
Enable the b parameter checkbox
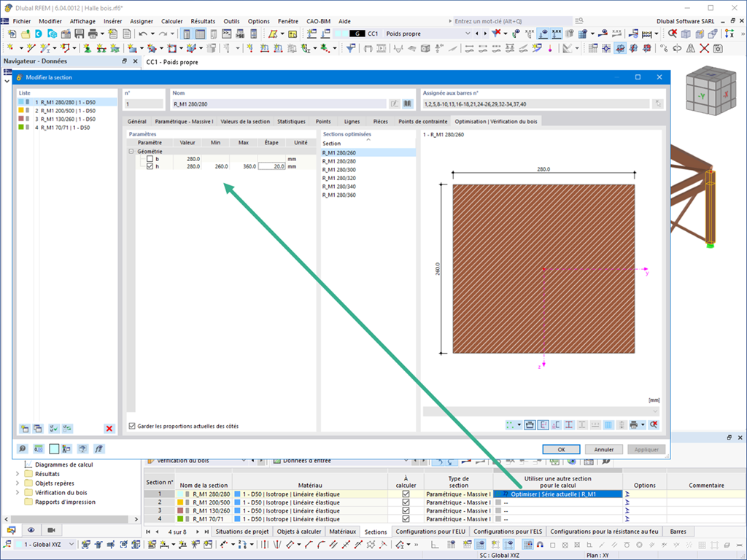click(150, 159)
